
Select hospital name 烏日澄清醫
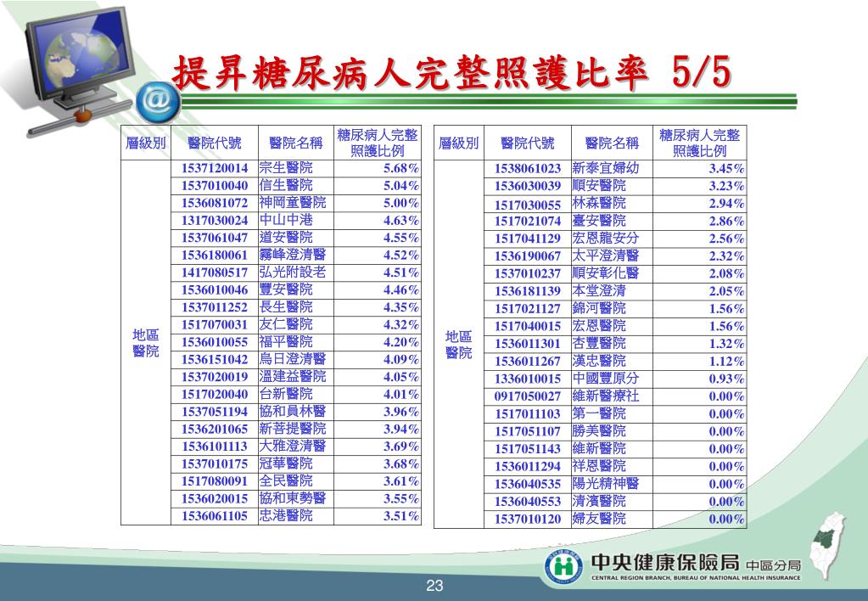click(293, 359)
